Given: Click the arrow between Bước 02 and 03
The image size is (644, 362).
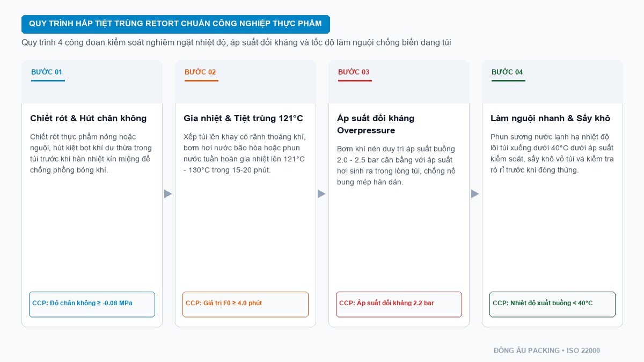Looking at the screenshot, I should pyautogui.click(x=322, y=194).
